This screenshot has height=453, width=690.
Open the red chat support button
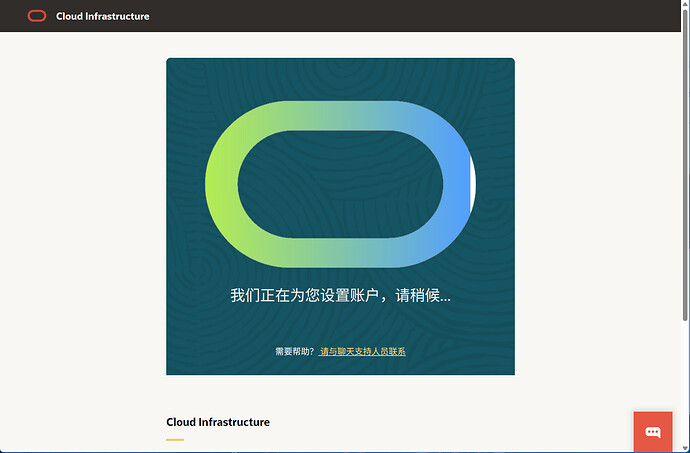point(653,431)
